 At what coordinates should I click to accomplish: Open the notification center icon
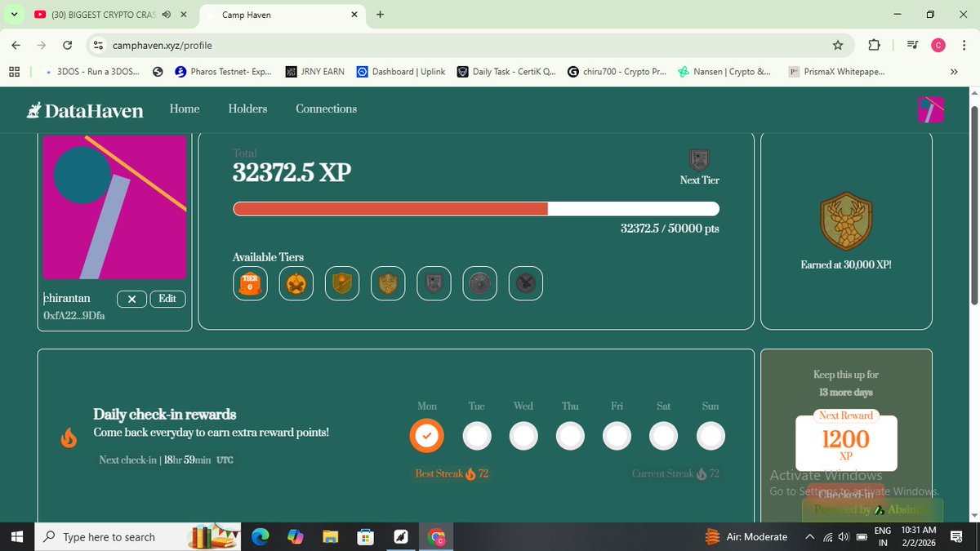tap(956, 536)
